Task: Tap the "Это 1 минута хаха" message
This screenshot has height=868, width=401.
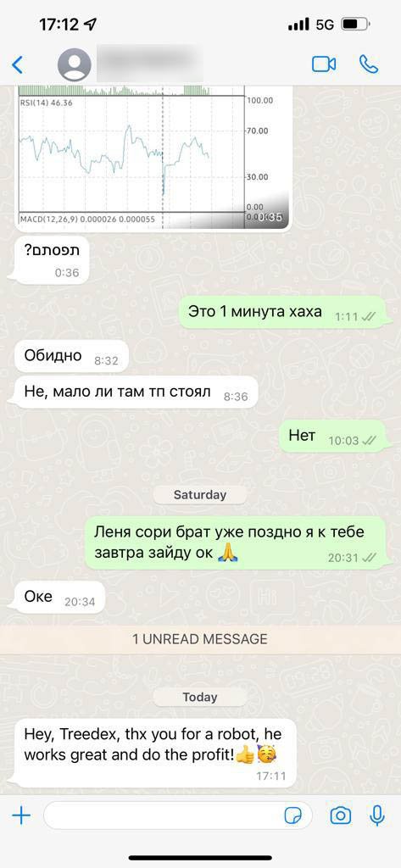Action: coord(282,312)
